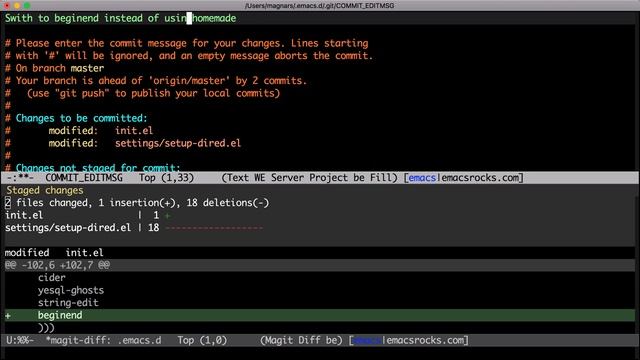Click 'settings/setup-dired.el' row in diffstat
640x360 pixels.
click(x=134, y=228)
